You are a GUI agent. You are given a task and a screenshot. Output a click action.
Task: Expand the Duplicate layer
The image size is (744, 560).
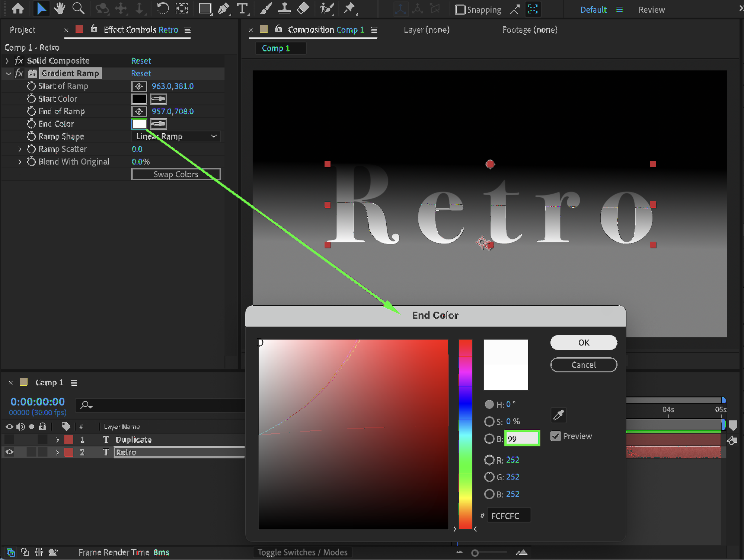(x=57, y=440)
